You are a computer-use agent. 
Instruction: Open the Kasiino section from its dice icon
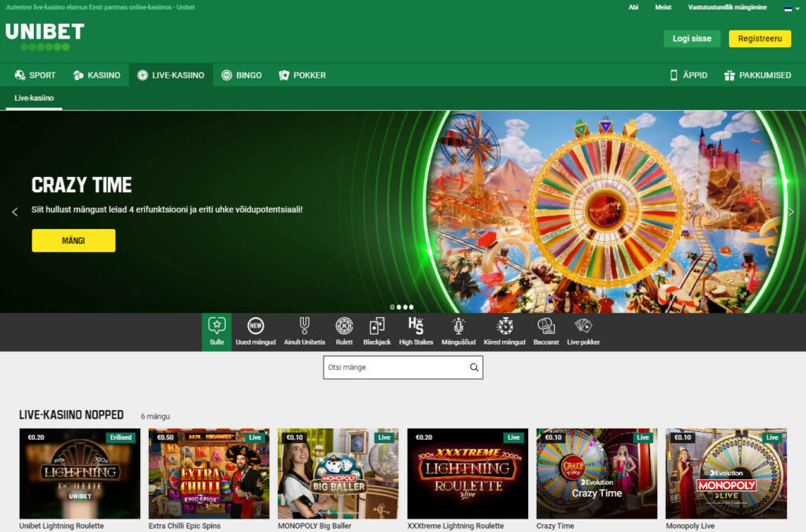pyautogui.click(x=78, y=75)
